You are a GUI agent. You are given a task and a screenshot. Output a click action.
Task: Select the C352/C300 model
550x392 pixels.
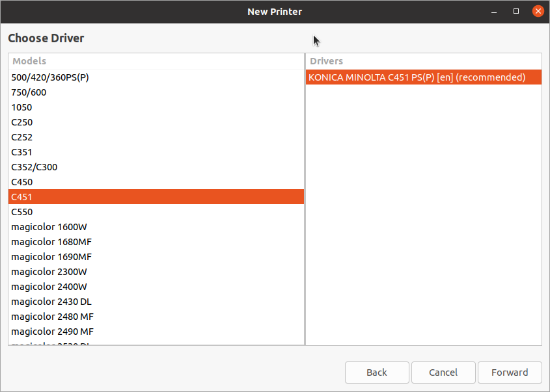(34, 167)
